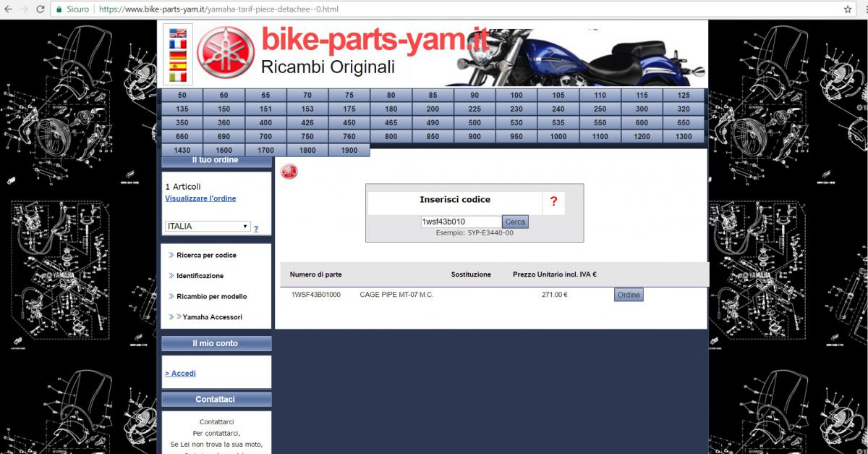The height and width of the screenshot is (454, 868).
Task: Choose the 135 displacement button
Action: [x=182, y=109]
